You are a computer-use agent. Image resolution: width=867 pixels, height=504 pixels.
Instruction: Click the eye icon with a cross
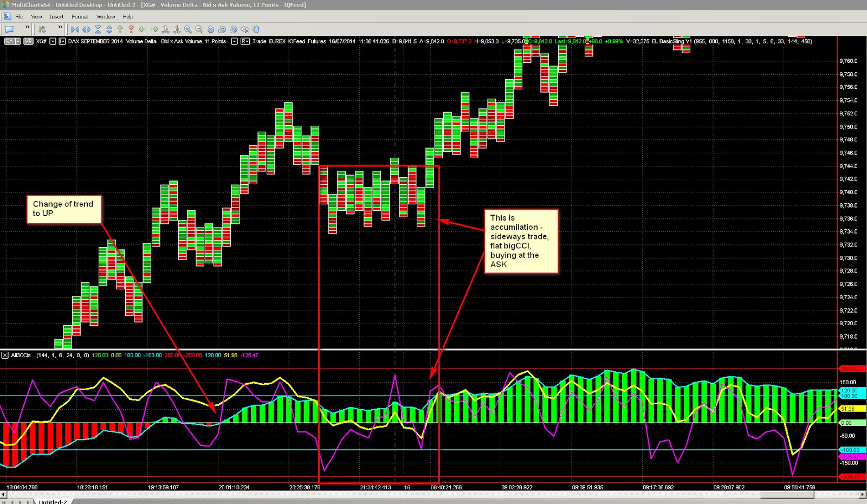244,29
